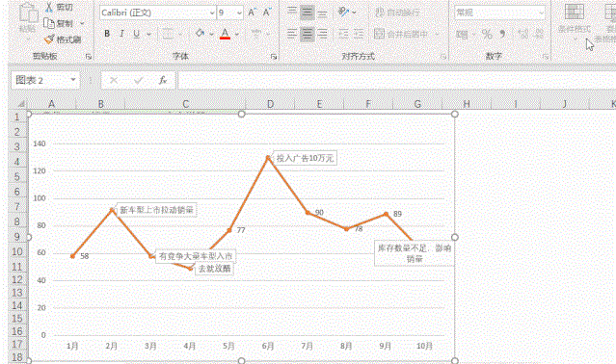Click the Enter checkmark in formula bar
This screenshot has height=364, width=616.
[138, 81]
